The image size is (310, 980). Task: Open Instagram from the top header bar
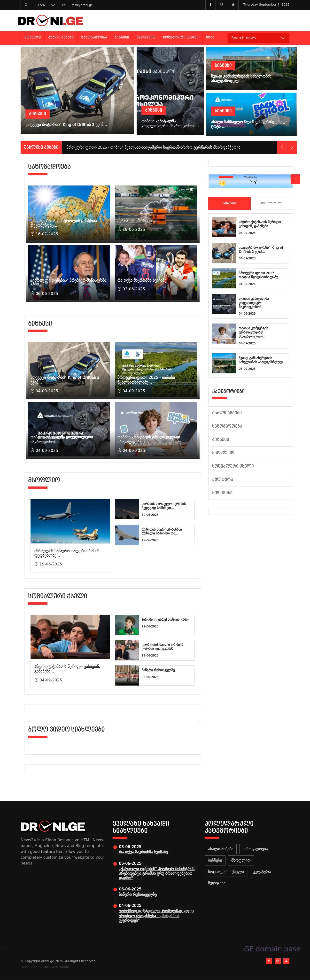pyautogui.click(x=222, y=5)
